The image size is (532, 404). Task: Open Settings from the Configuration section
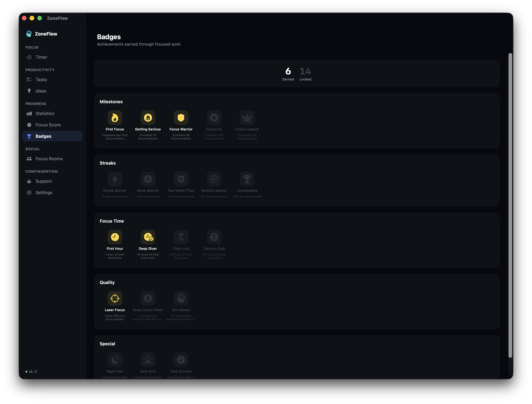pos(44,192)
